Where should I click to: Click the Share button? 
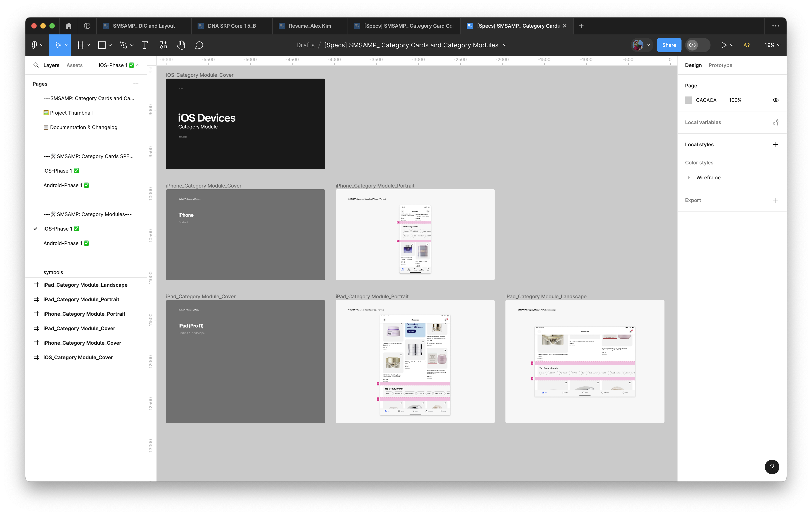(669, 45)
